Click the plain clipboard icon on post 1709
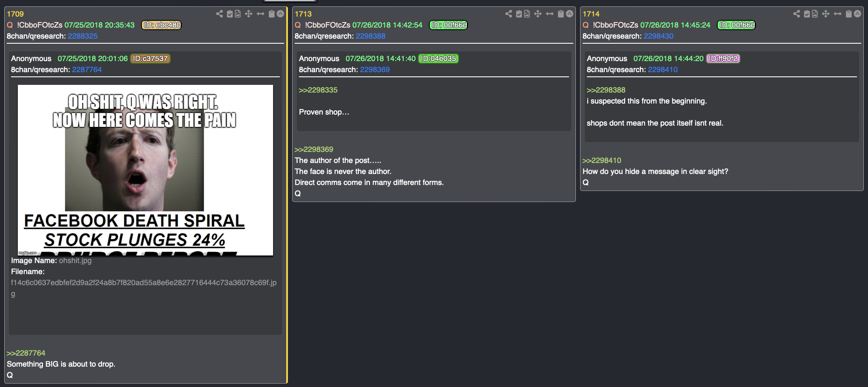This screenshot has height=387, width=868. (x=272, y=14)
